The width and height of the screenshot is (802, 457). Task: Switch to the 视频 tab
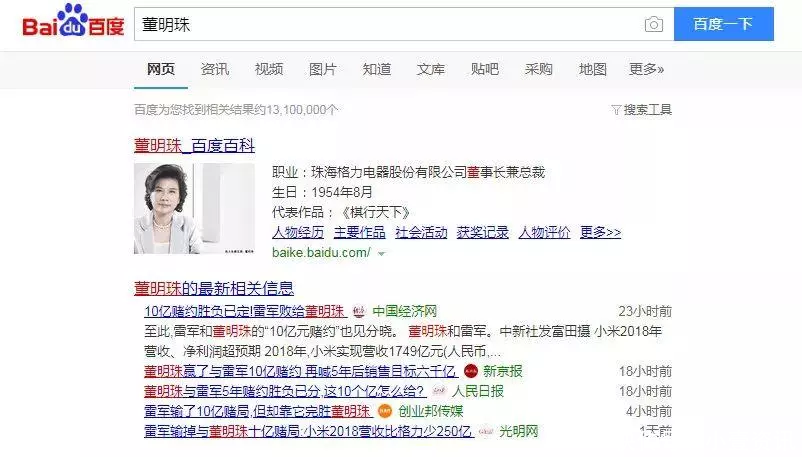269,69
